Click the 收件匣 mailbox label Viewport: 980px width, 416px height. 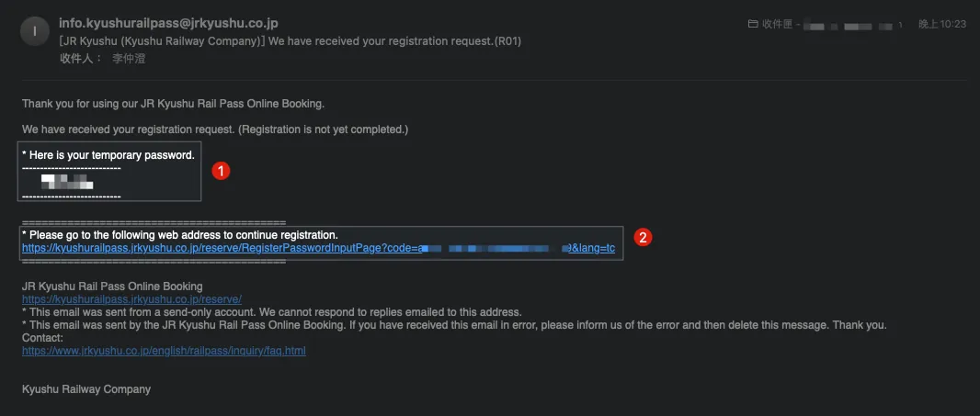[x=777, y=24]
